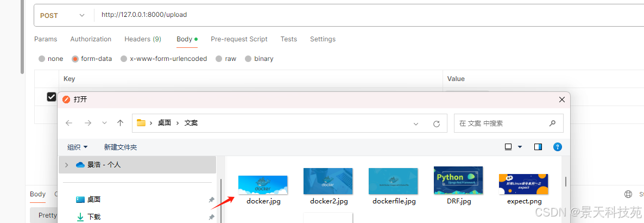The width and height of the screenshot is (644, 223).
Task: Click the search magnifier icon
Action: pos(552,123)
